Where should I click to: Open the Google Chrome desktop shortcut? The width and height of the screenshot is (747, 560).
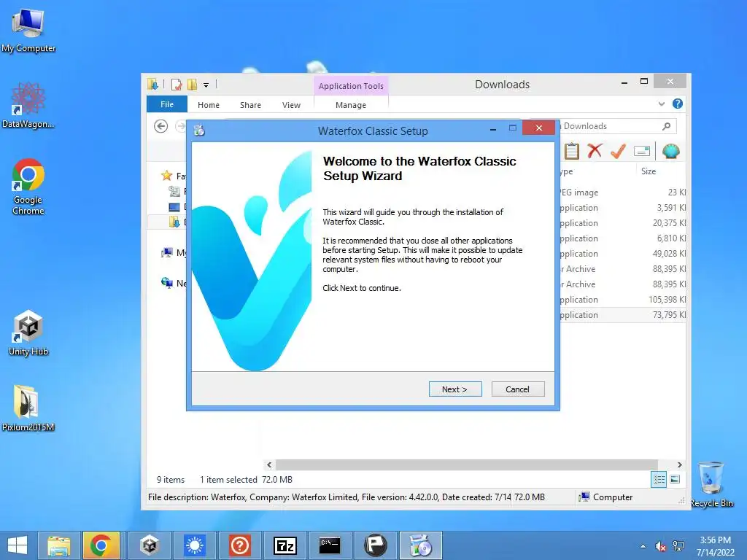[x=28, y=186]
